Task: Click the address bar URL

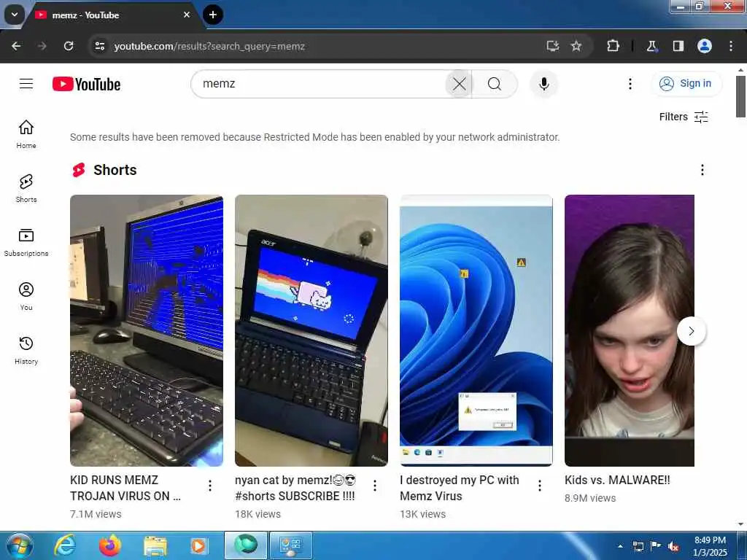Action: (x=209, y=46)
